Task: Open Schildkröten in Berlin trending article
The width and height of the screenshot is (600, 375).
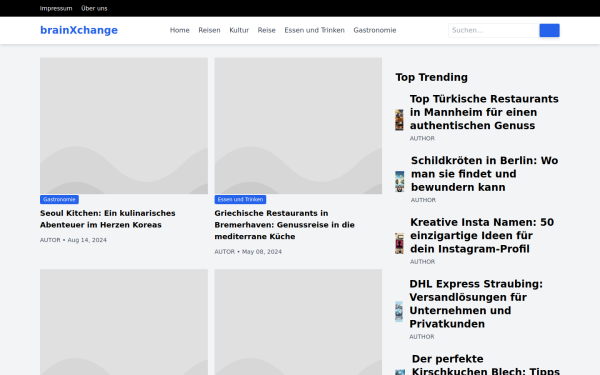Action: pos(484,174)
